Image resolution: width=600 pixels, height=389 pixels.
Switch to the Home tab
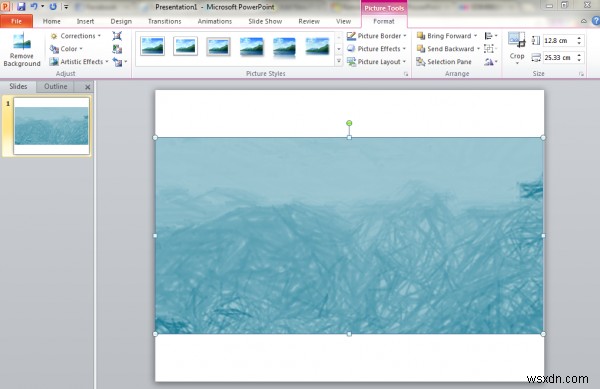point(52,21)
